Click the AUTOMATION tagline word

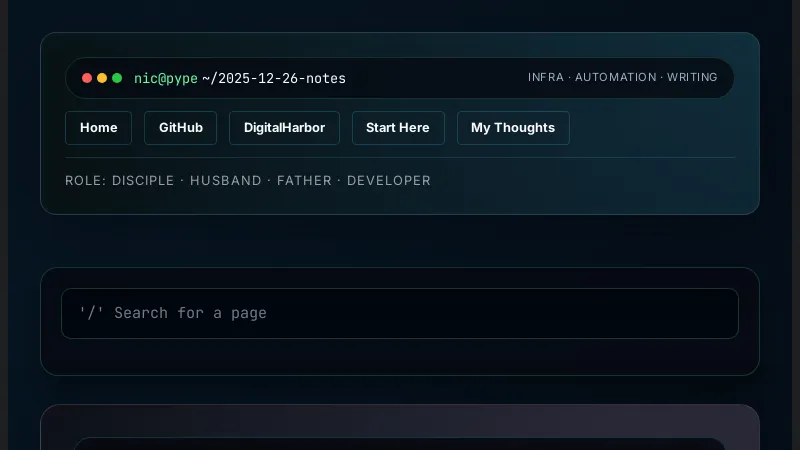[616, 77]
